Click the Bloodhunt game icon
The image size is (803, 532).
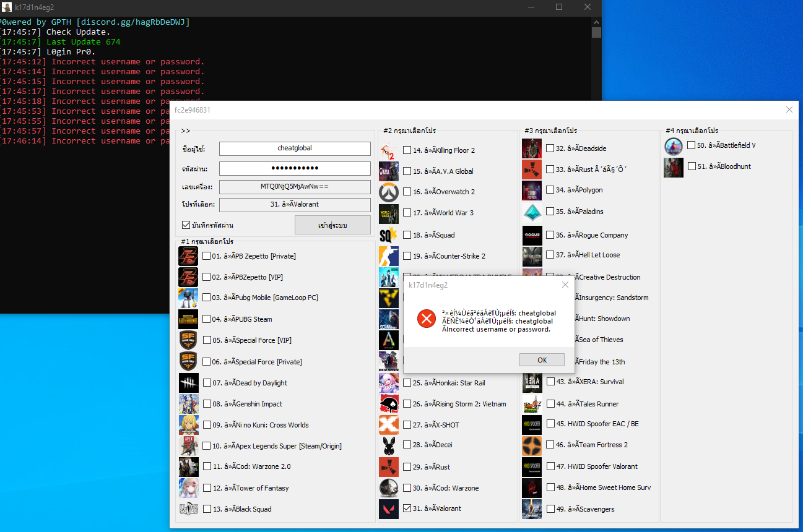click(674, 167)
